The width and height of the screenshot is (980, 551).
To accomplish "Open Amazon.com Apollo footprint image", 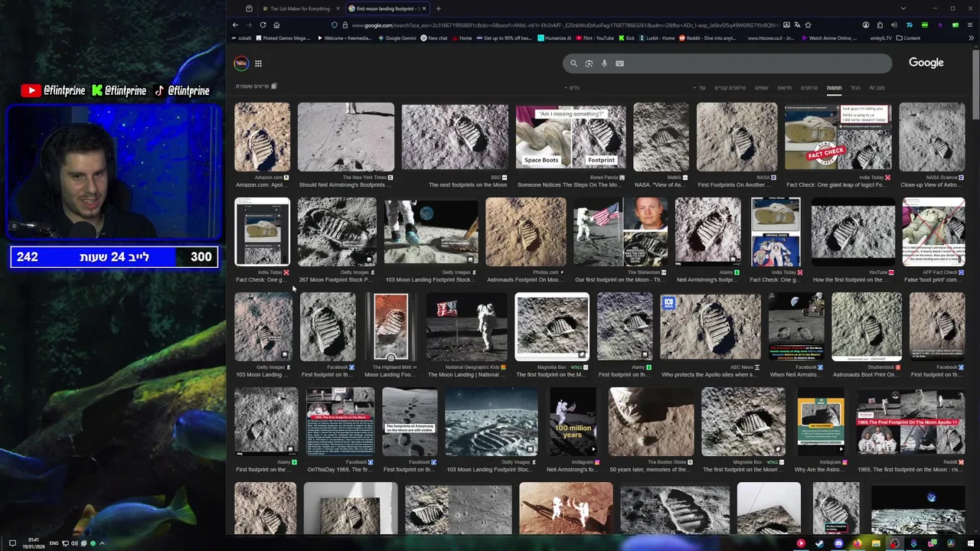I will pyautogui.click(x=262, y=136).
